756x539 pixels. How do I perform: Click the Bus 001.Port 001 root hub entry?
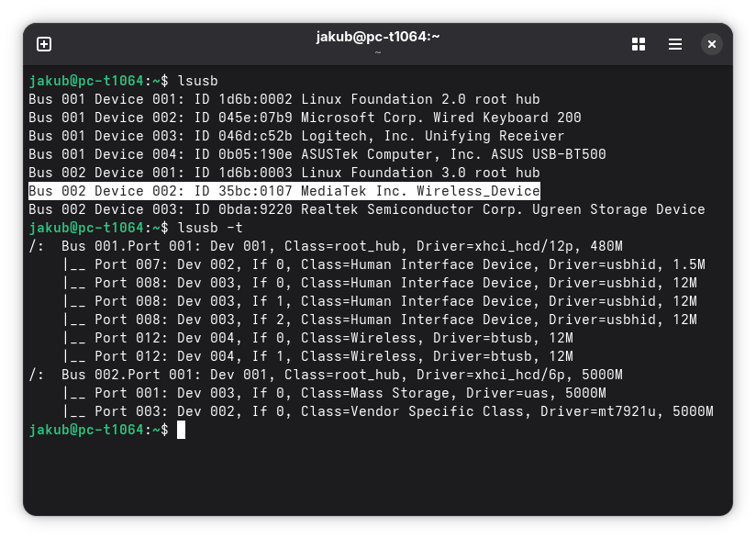326,246
